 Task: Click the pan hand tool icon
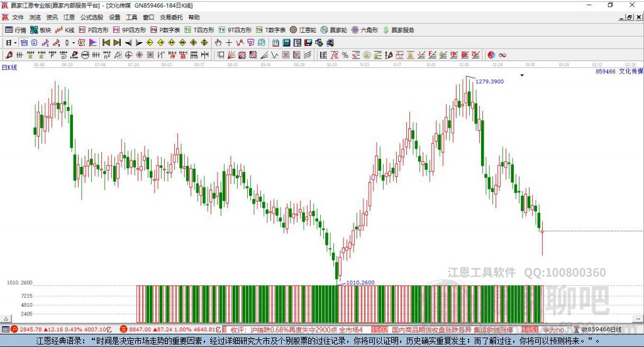point(218,43)
